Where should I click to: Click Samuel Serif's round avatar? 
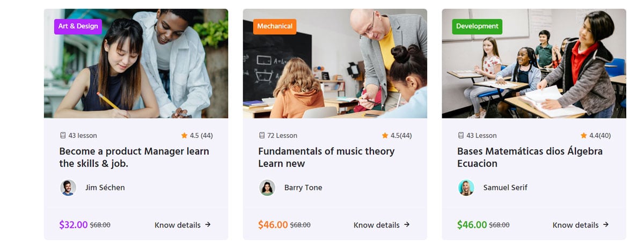(466, 188)
